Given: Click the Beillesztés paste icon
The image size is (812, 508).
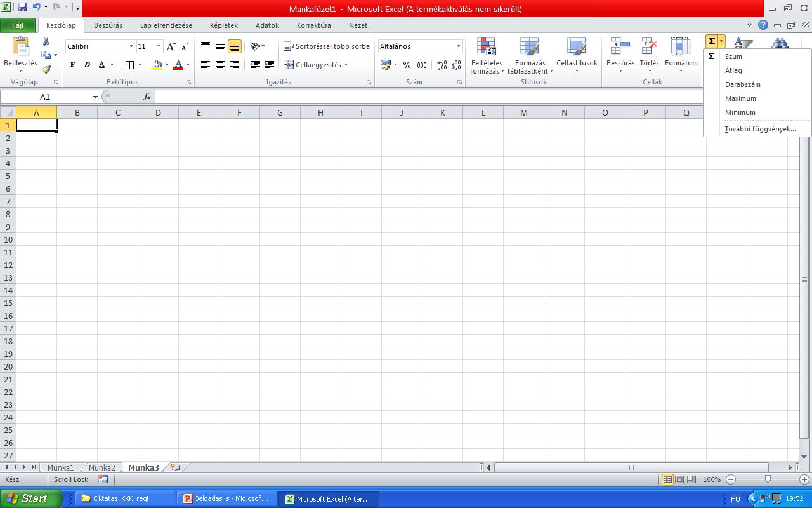Looking at the screenshot, I should 21,47.
